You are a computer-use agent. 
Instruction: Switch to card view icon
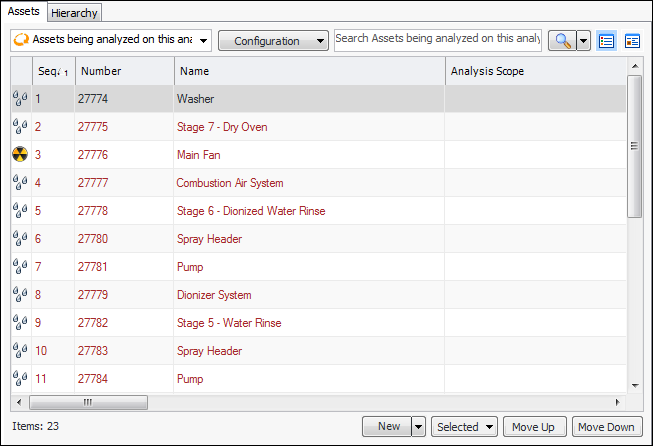coord(632,41)
